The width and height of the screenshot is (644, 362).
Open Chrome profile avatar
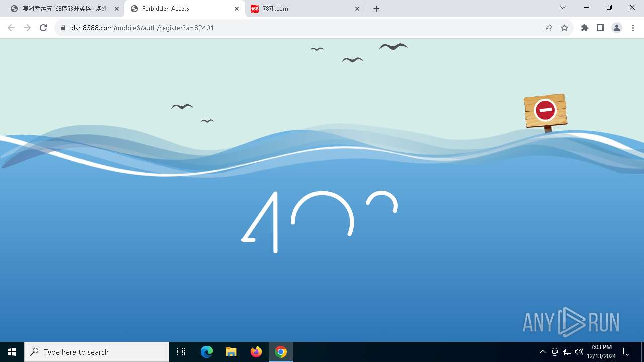(x=617, y=28)
